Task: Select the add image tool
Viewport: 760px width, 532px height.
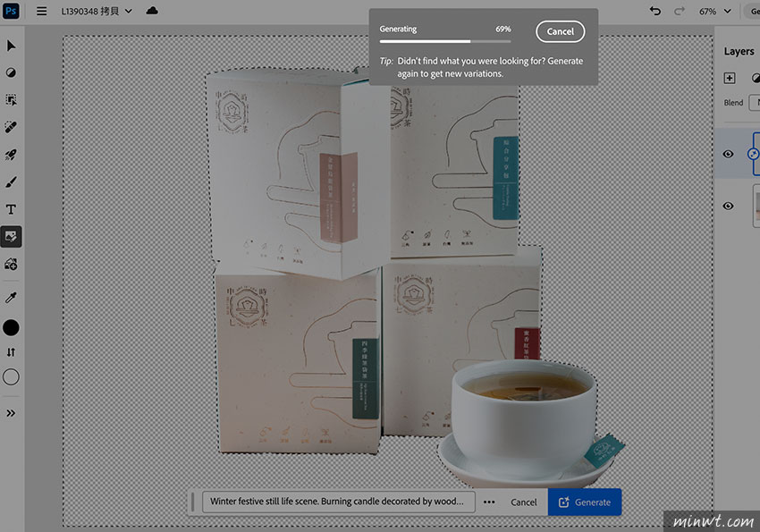Action: click(x=11, y=264)
